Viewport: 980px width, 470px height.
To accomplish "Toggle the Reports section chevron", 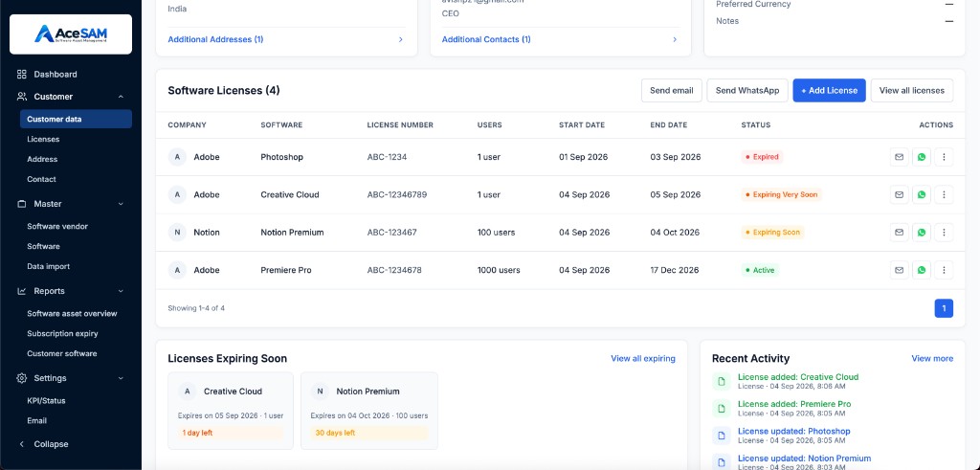I will tap(121, 291).
